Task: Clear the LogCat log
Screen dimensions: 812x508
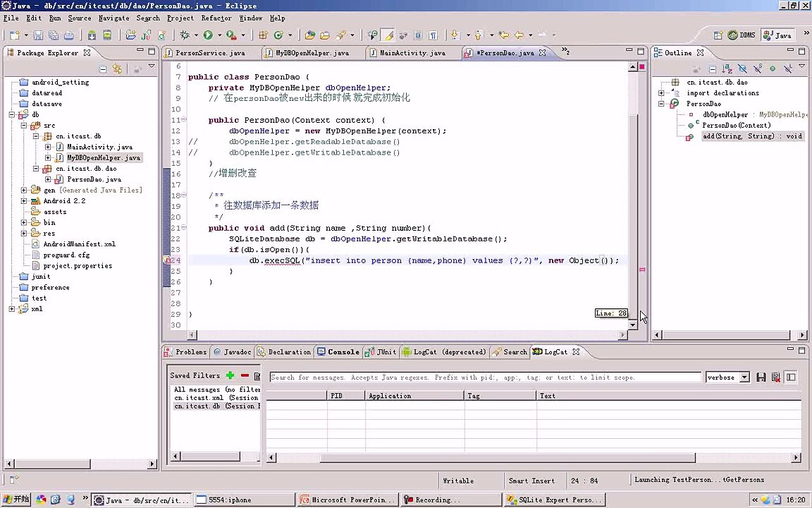Action: (776, 377)
